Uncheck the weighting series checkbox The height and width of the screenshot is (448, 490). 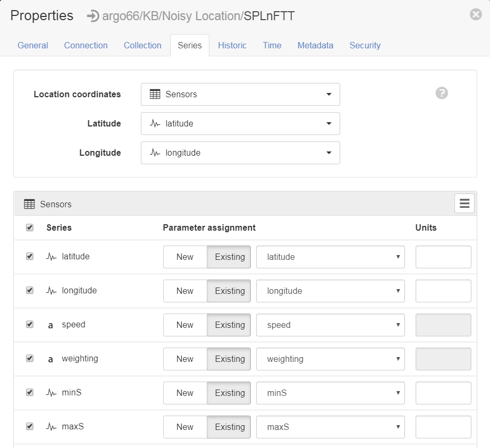(x=30, y=358)
